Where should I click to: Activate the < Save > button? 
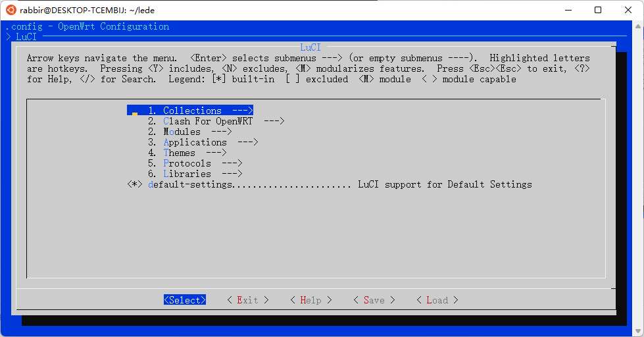click(374, 300)
